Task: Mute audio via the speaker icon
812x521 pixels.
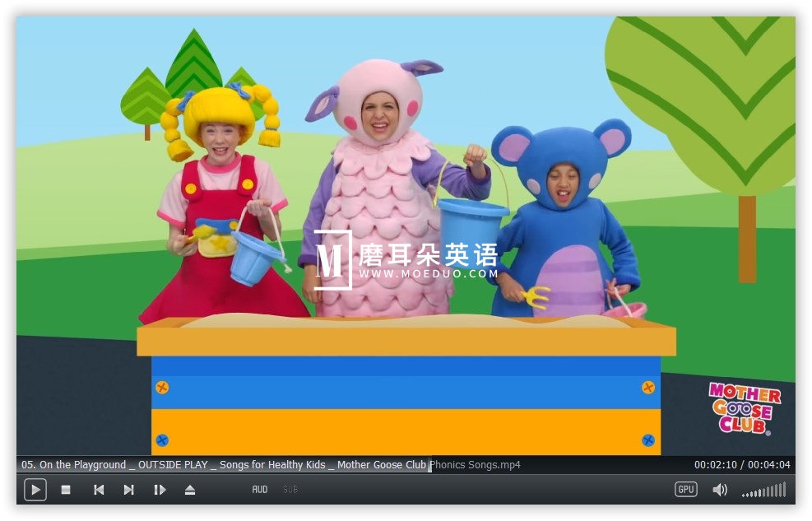Action: pyautogui.click(x=720, y=490)
